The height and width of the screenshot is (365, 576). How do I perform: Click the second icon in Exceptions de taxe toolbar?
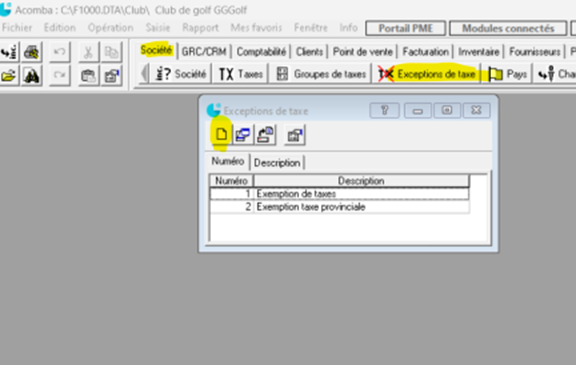(243, 135)
